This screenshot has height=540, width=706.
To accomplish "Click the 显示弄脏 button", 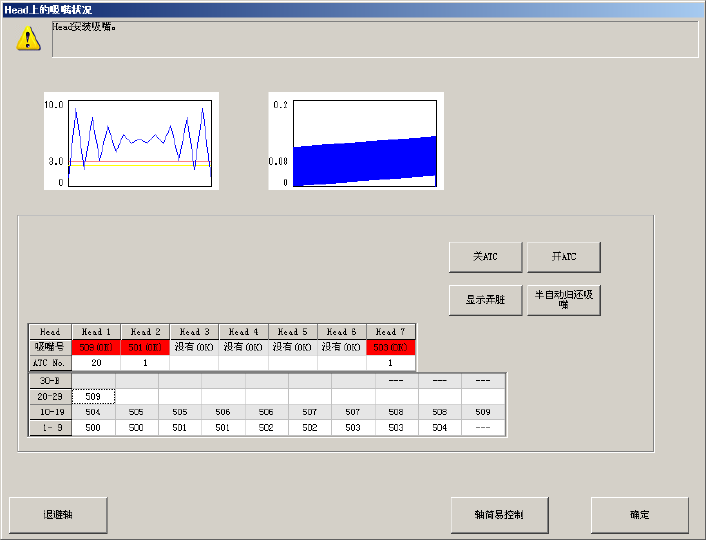I will (x=485, y=300).
